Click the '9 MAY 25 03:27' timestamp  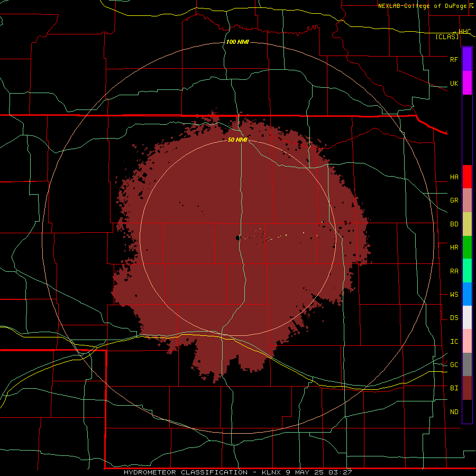318,472
